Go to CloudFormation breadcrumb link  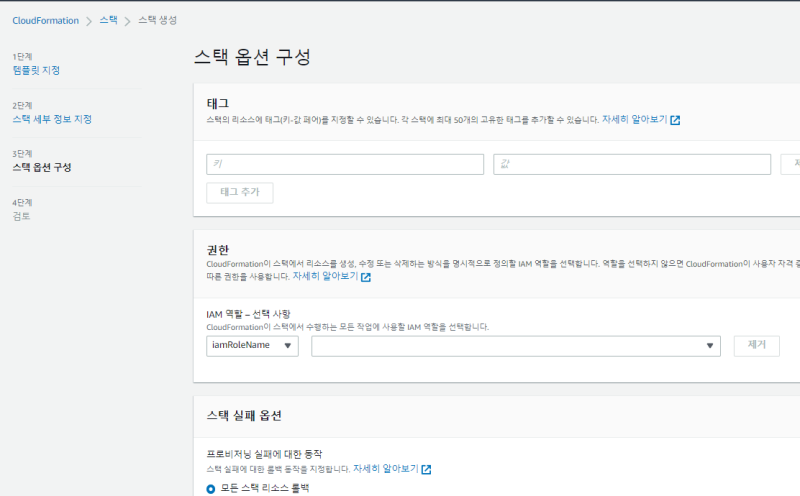pyautogui.click(x=46, y=21)
